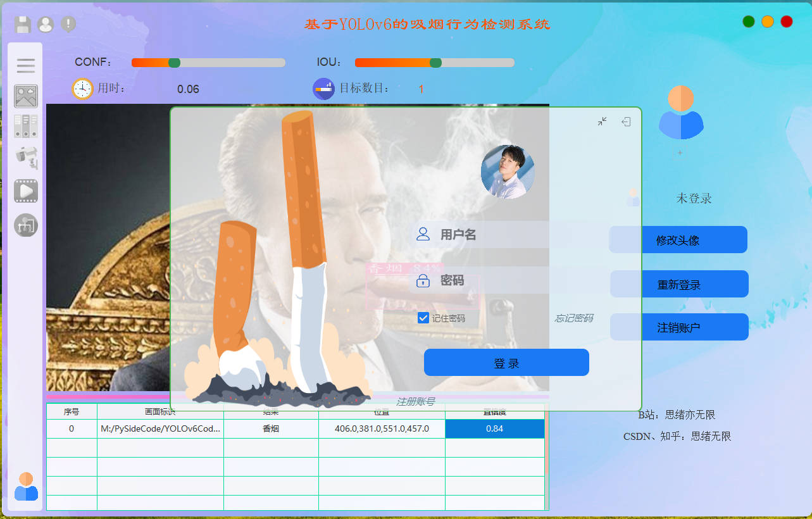Click the 注销账户 button
This screenshot has height=519, width=812.
click(679, 327)
